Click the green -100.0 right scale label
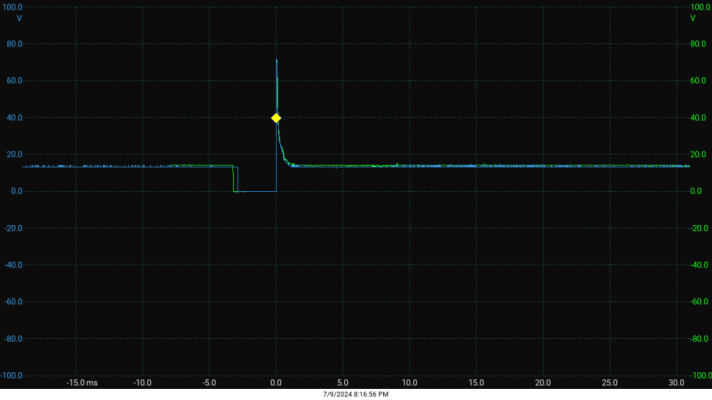Screen dimensions: 712x400 [701, 375]
